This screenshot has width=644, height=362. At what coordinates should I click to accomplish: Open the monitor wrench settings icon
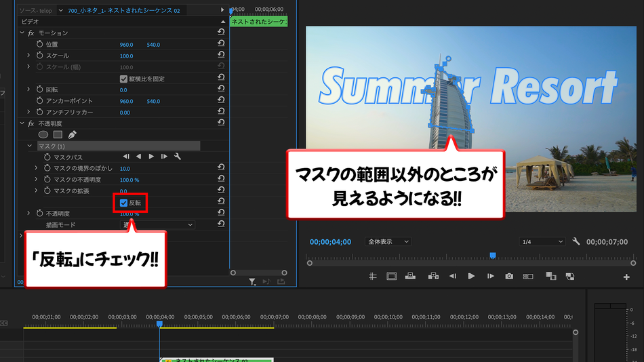(576, 241)
